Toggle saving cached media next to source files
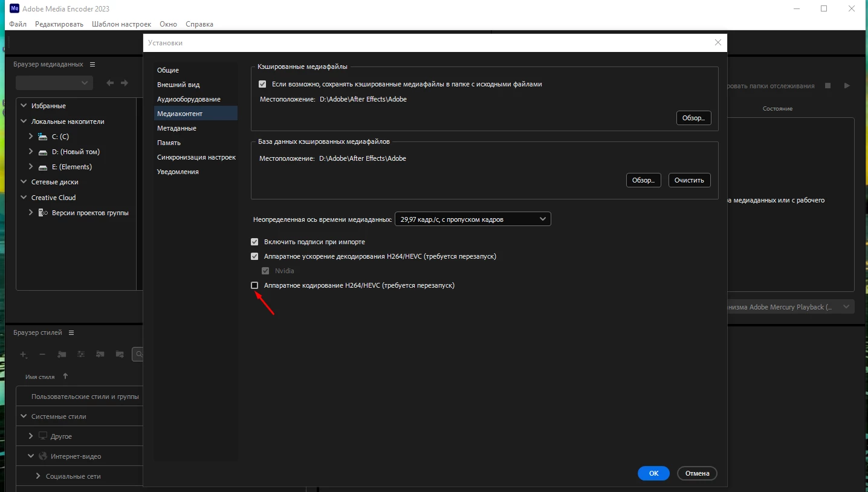 click(262, 84)
